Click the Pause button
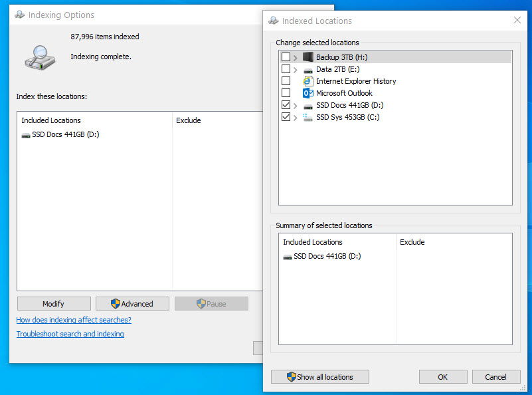This screenshot has width=532, height=395. 211,304
